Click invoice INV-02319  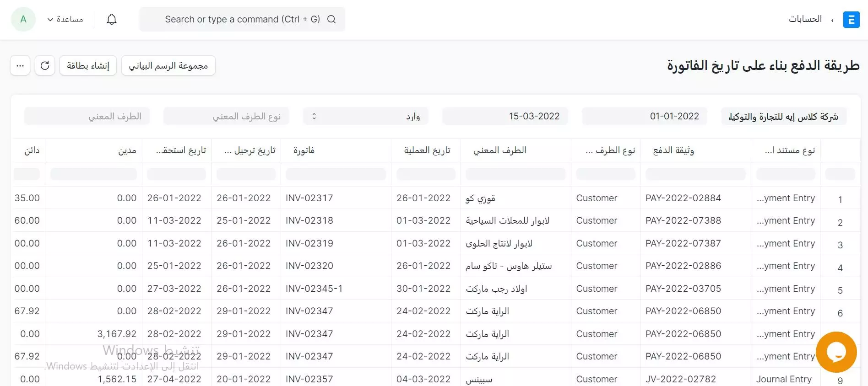(x=309, y=243)
